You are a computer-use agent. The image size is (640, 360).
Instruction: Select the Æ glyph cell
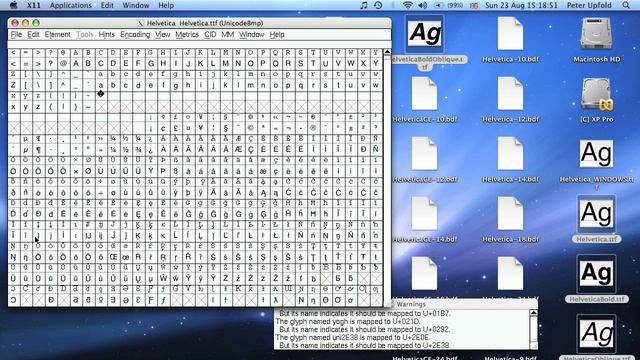(238, 149)
